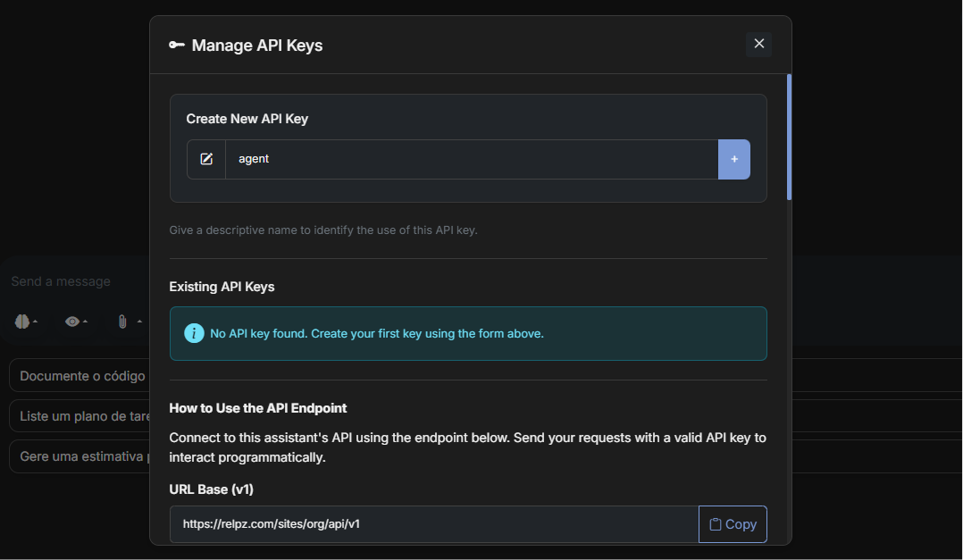Viewport: 963px width, 560px height.
Task: Click 'No API key found' notice text
Action: coord(376,333)
